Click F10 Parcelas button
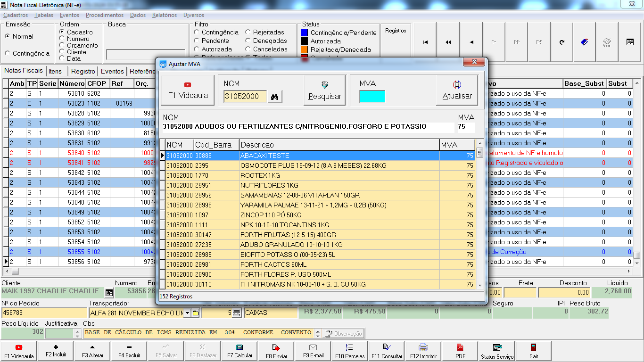 [x=350, y=352]
